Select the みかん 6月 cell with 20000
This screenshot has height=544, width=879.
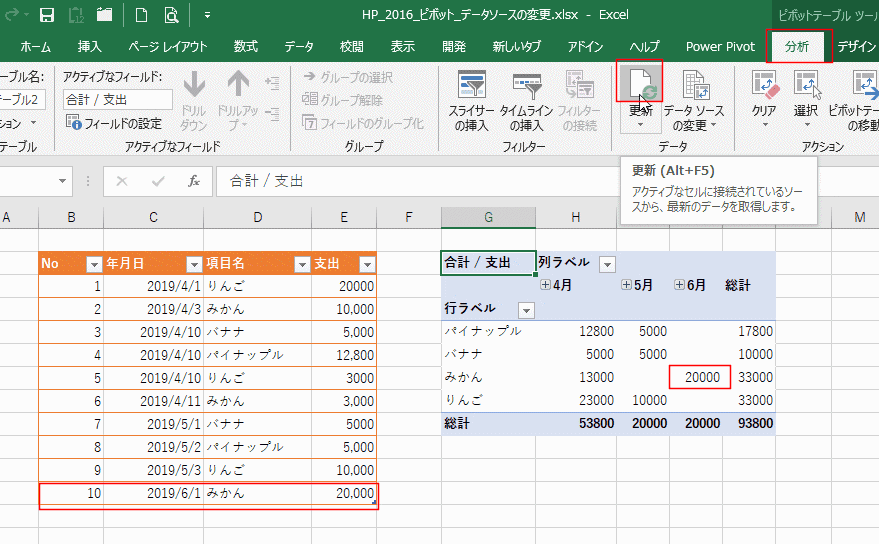click(700, 376)
